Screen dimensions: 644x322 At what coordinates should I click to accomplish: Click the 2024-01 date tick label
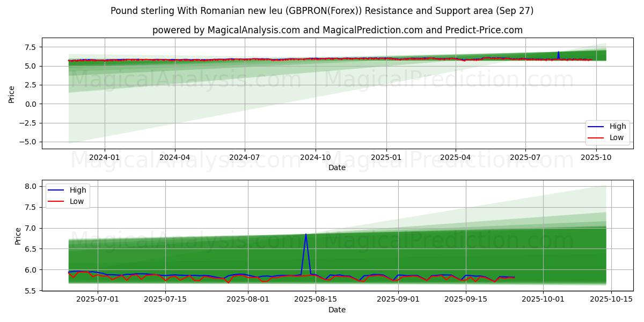(104, 158)
